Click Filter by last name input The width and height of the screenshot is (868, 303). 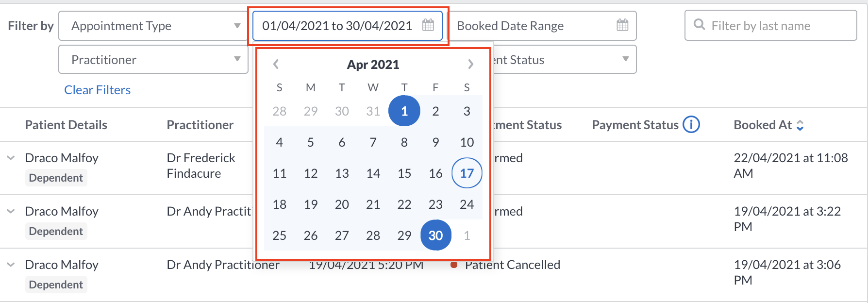[x=771, y=25]
